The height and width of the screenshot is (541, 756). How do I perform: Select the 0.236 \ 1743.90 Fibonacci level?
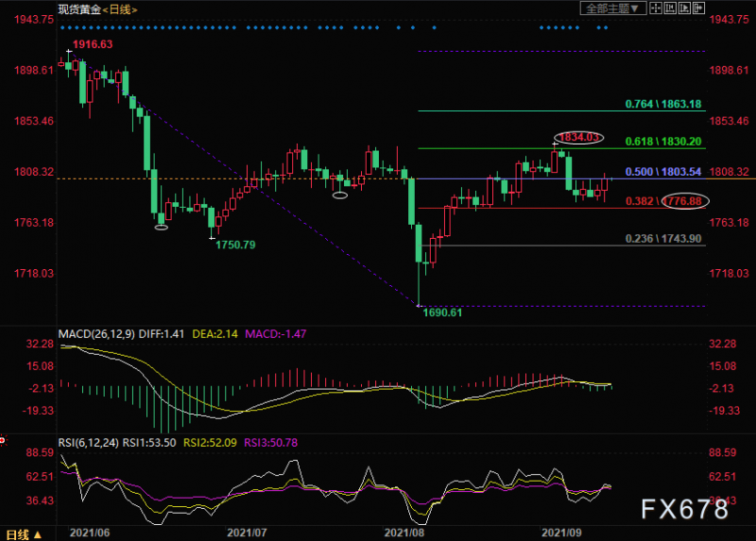point(663,239)
